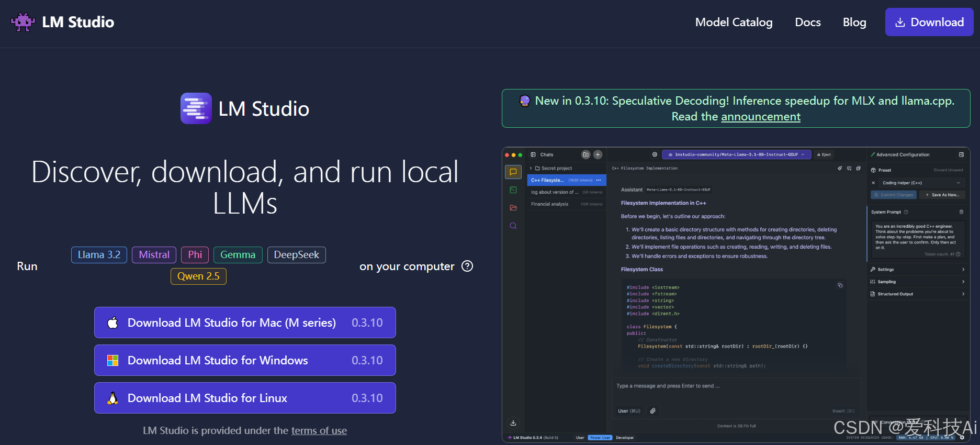This screenshot has height=445, width=980.
Task: Switch to Power User mode
Action: [600, 438]
